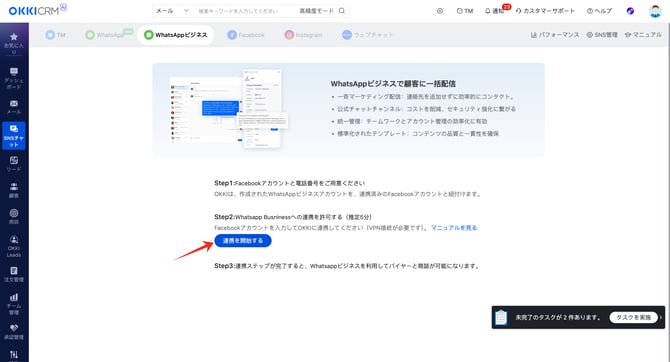Click the WhatsAppビジネスで顧客に一括配信 banner title
The height and width of the screenshot is (362, 670).
point(393,84)
